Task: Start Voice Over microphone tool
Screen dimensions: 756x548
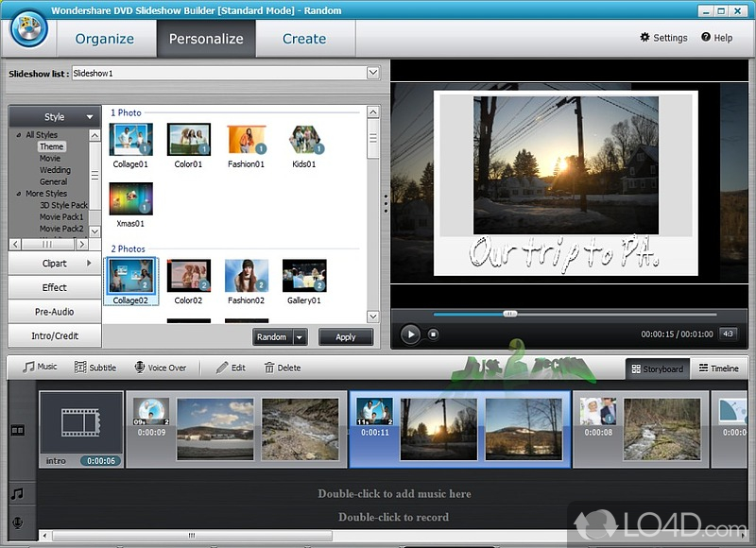Action: tap(160, 368)
